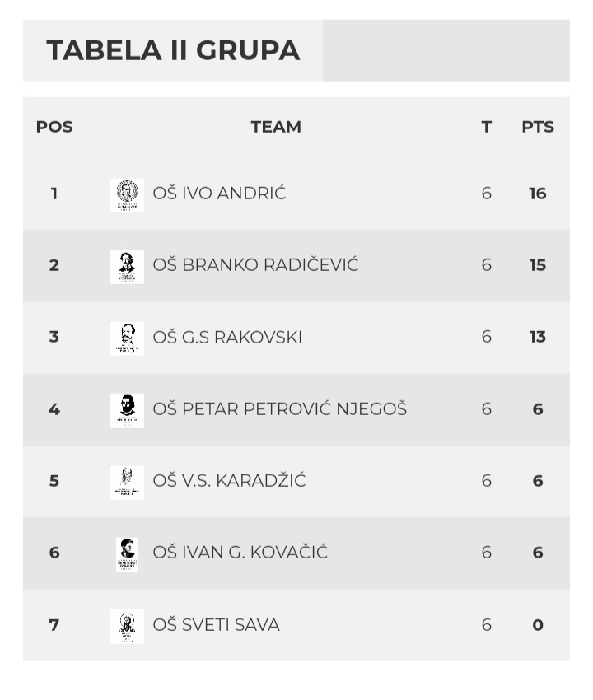The image size is (593, 700).
Task: Open OŠ PETAR PETROVIĆ NJEGOŠ team page
Action: 279,409
